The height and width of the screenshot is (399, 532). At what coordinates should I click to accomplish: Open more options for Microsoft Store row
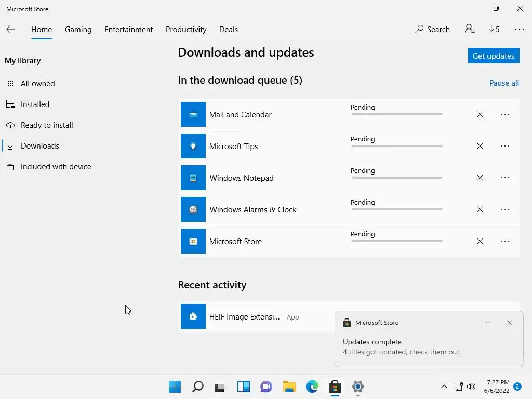pos(505,241)
